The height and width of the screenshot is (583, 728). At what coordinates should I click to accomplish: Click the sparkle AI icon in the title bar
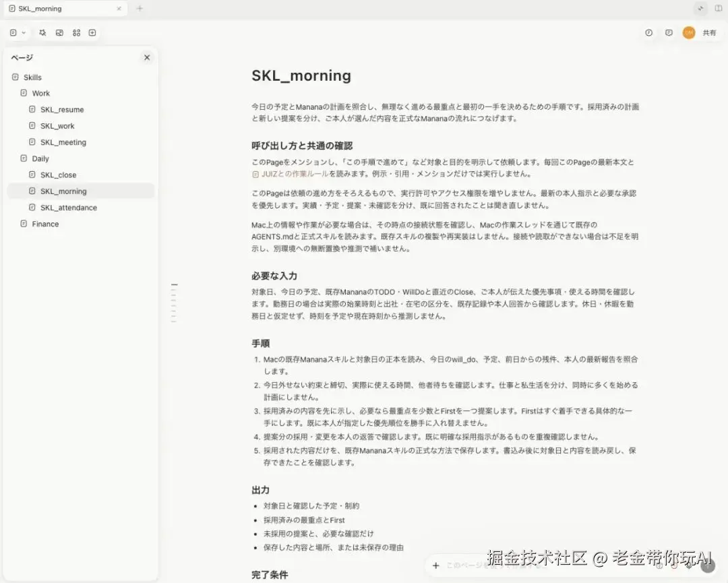[x=700, y=8]
